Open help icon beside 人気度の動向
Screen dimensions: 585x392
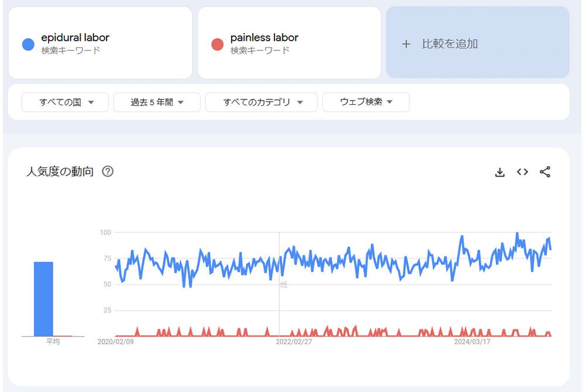[108, 171]
